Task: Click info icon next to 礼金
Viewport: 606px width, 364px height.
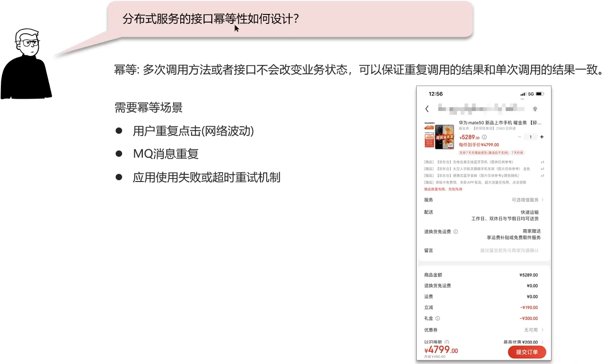Action: coord(437,318)
